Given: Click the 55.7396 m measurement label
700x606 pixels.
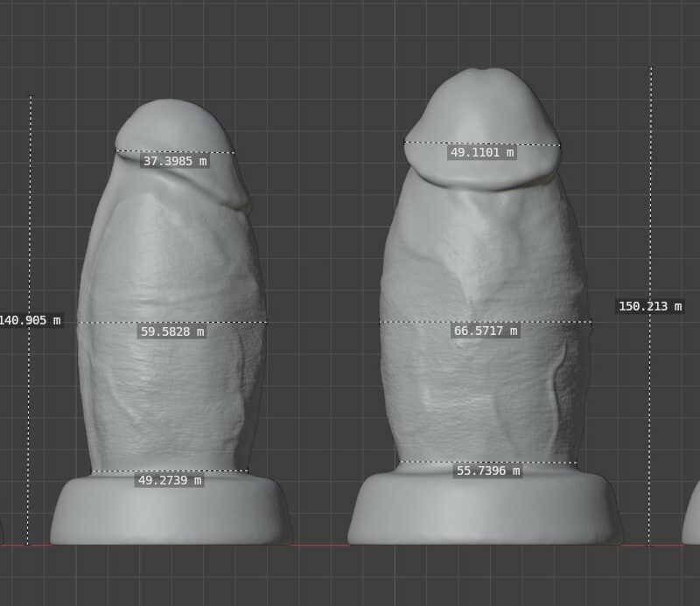Looking at the screenshot, I should point(488,471).
